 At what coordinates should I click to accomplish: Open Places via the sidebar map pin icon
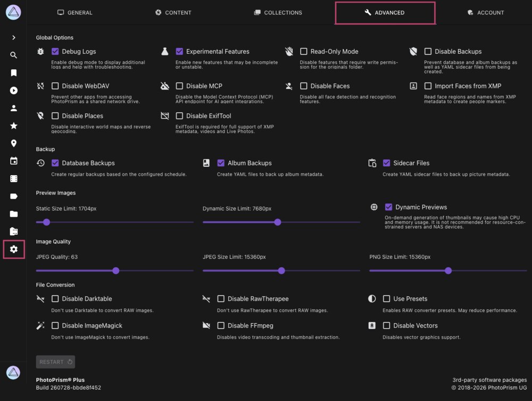tap(14, 143)
